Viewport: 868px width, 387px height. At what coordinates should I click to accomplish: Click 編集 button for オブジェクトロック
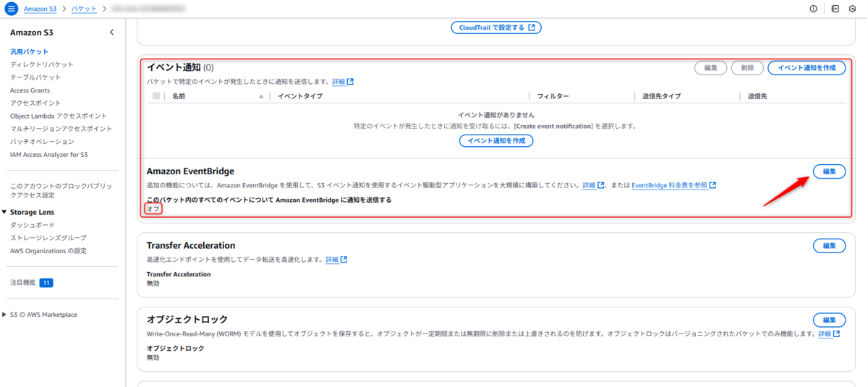pos(830,320)
